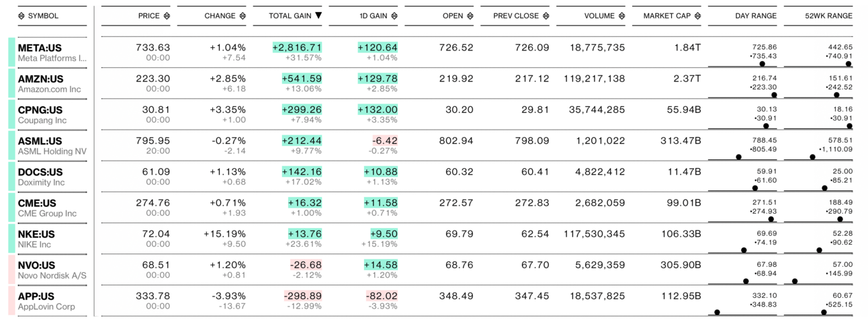868x324 pixels.
Task: Click Coupang's 1D gain +132.00 cell
Action: (378, 110)
